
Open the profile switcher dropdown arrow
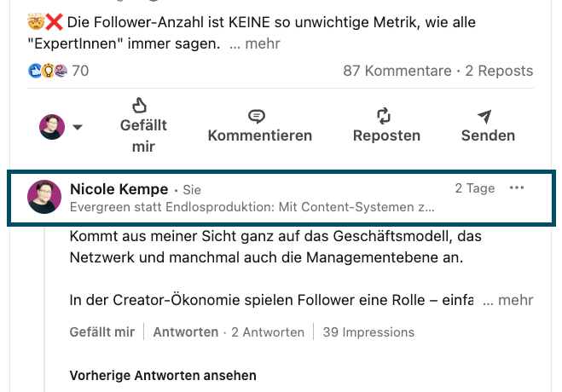pyautogui.click(x=77, y=127)
